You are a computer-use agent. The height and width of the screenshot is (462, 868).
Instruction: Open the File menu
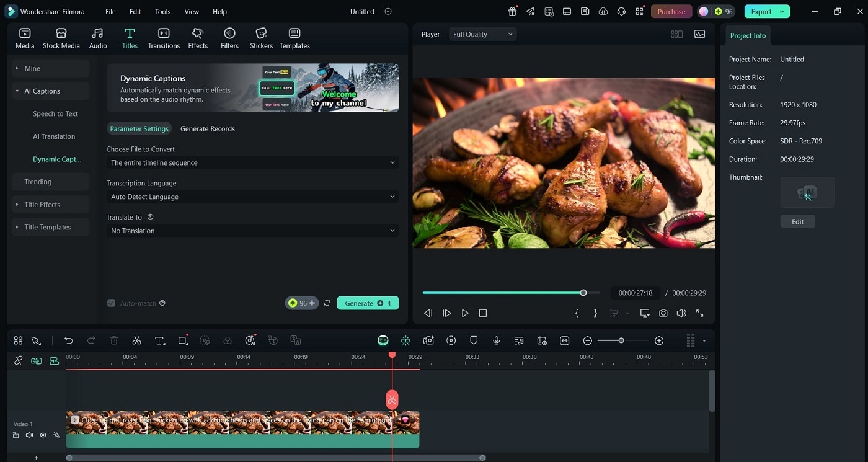[x=110, y=11]
